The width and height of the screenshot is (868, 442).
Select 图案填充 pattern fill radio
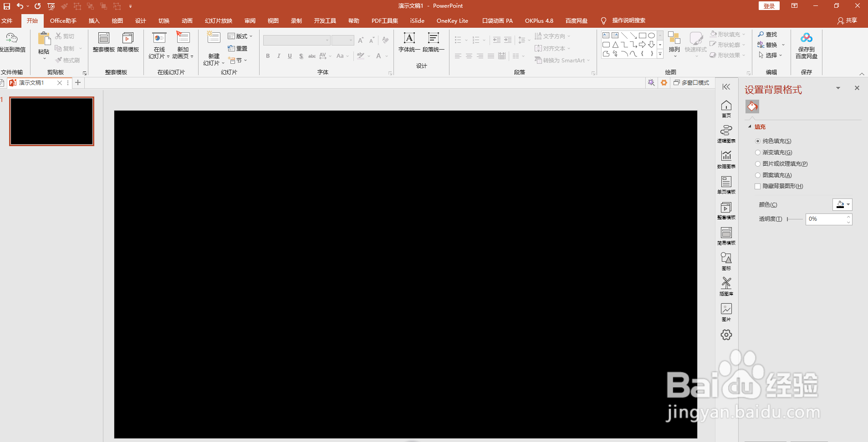758,175
